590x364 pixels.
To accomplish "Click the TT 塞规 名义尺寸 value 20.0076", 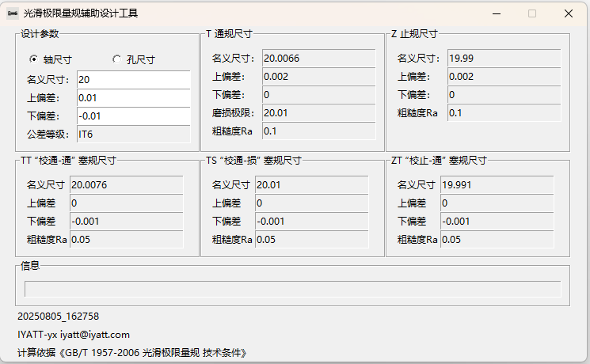I will [127, 185].
